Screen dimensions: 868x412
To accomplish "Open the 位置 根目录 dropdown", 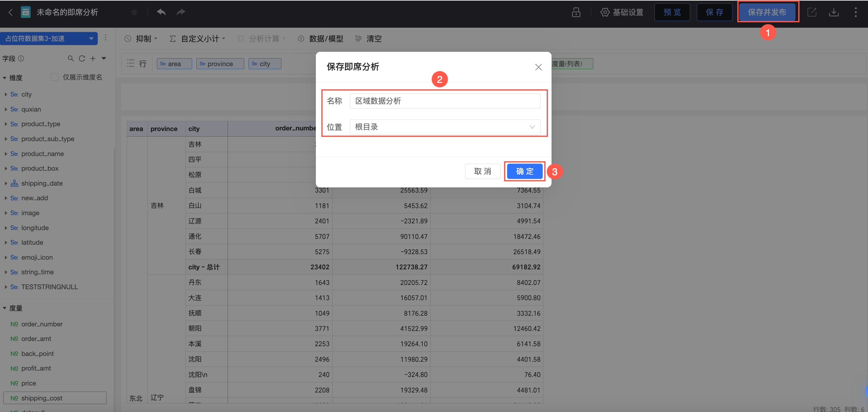I will pyautogui.click(x=445, y=127).
